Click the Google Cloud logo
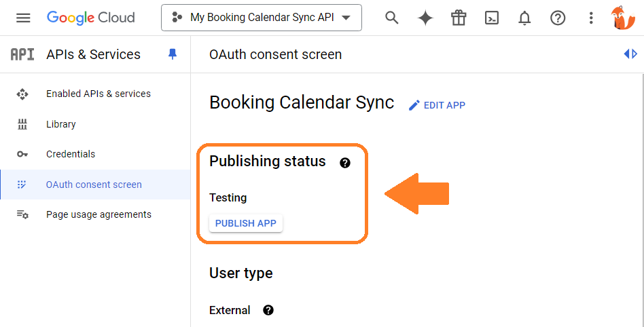The image size is (644, 327). tap(91, 18)
